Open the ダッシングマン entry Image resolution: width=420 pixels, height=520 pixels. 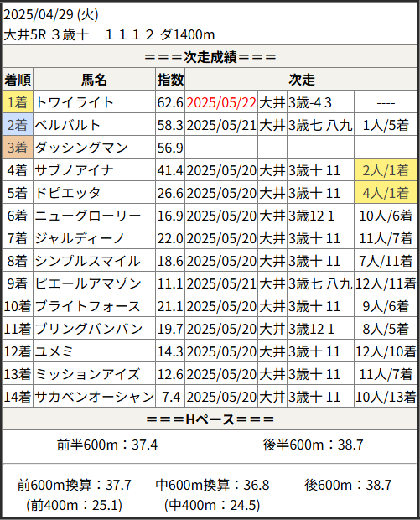[81, 148]
